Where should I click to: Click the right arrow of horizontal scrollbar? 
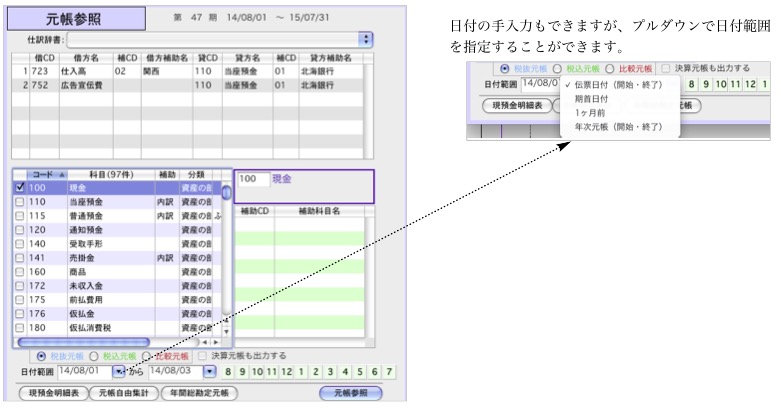pyautogui.click(x=217, y=342)
